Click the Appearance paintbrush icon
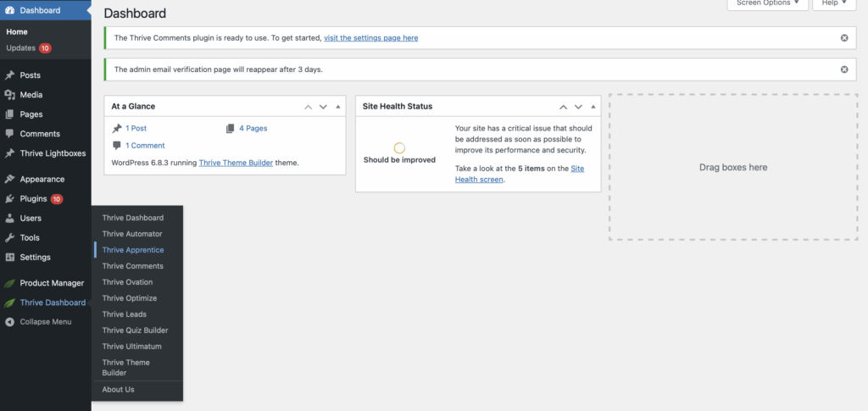 [x=10, y=180]
